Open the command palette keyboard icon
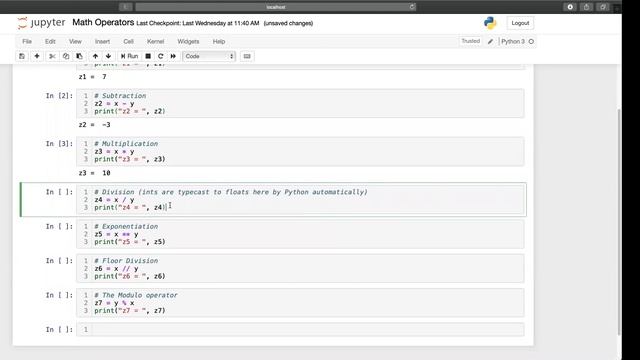Image resolution: width=640 pixels, height=360 pixels. point(247,56)
